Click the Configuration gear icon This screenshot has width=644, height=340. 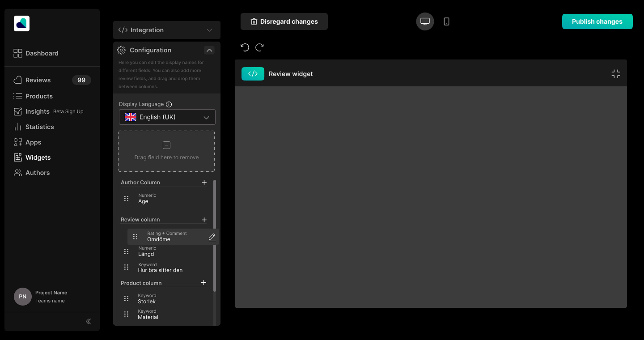pyautogui.click(x=121, y=50)
